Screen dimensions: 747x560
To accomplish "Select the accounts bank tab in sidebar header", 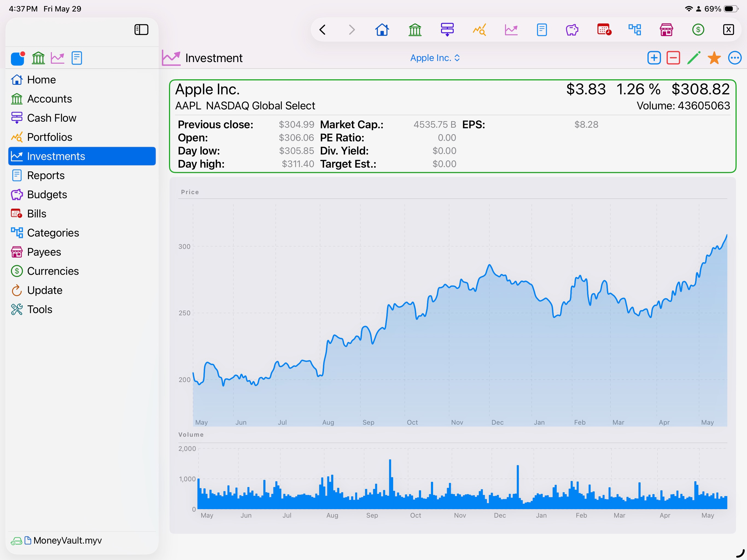I will click(x=38, y=58).
